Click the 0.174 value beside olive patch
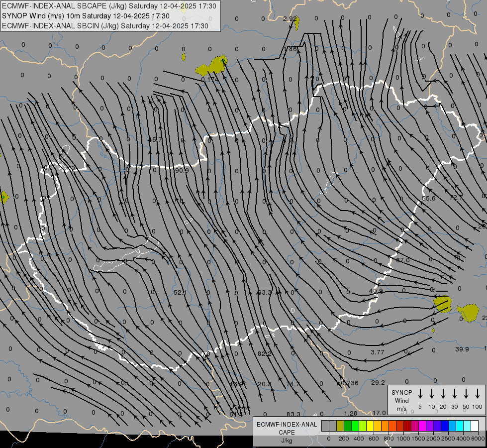487x448 pixels. [x=210, y=79]
